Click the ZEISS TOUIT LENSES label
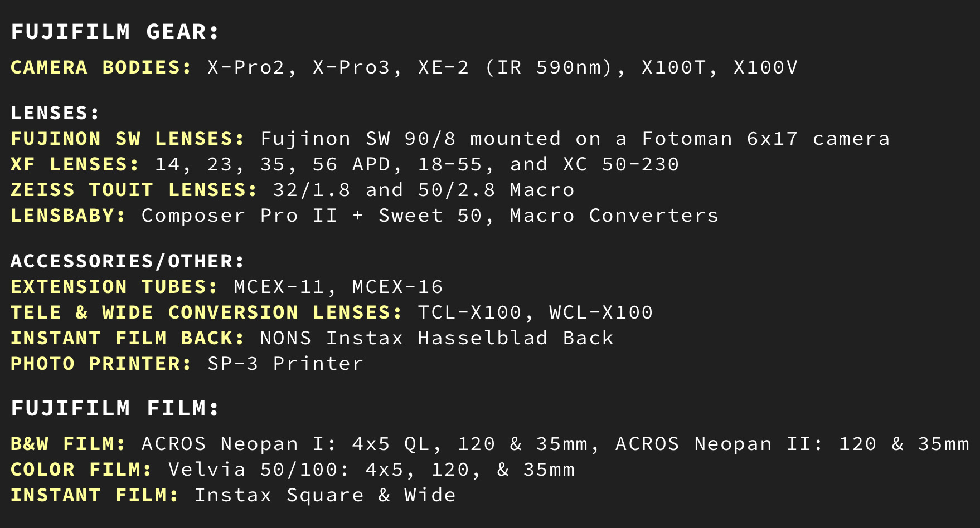The height and width of the screenshot is (528, 980). (134, 190)
